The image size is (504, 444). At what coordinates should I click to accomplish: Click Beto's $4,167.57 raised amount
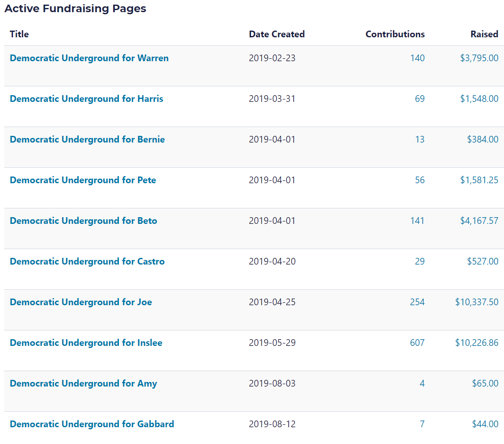(479, 221)
